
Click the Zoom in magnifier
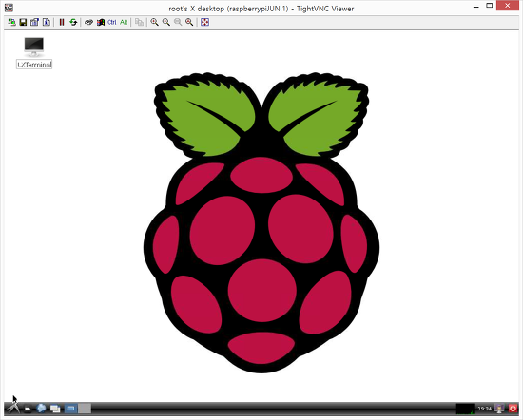[x=154, y=22]
